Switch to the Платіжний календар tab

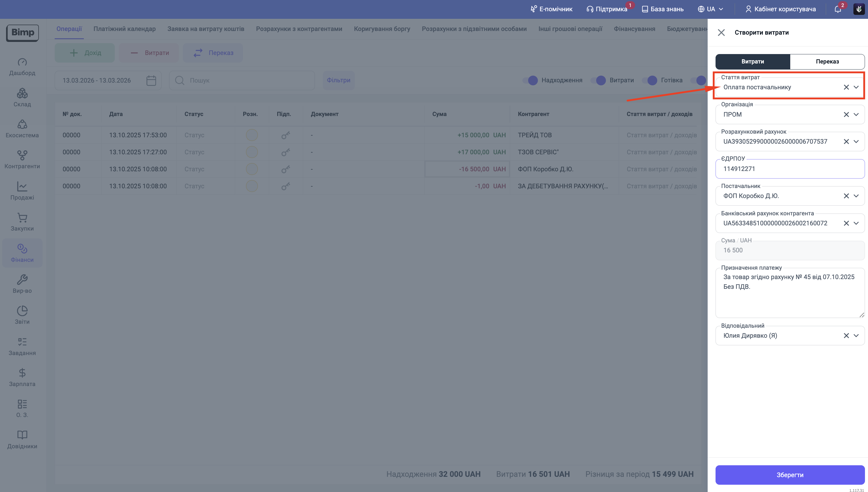(124, 29)
